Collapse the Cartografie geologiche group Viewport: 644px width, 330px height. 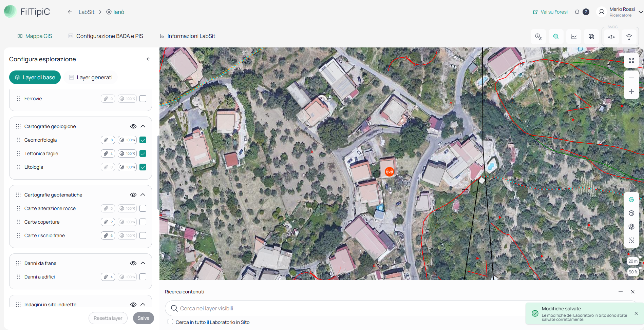click(x=143, y=126)
